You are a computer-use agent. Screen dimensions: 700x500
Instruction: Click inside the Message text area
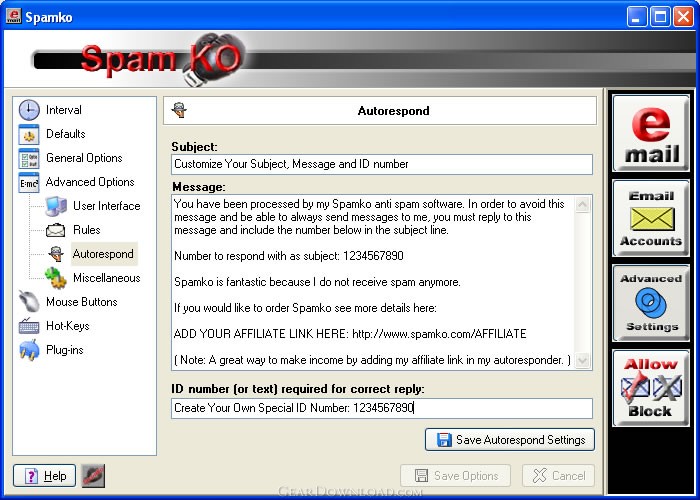(373, 282)
